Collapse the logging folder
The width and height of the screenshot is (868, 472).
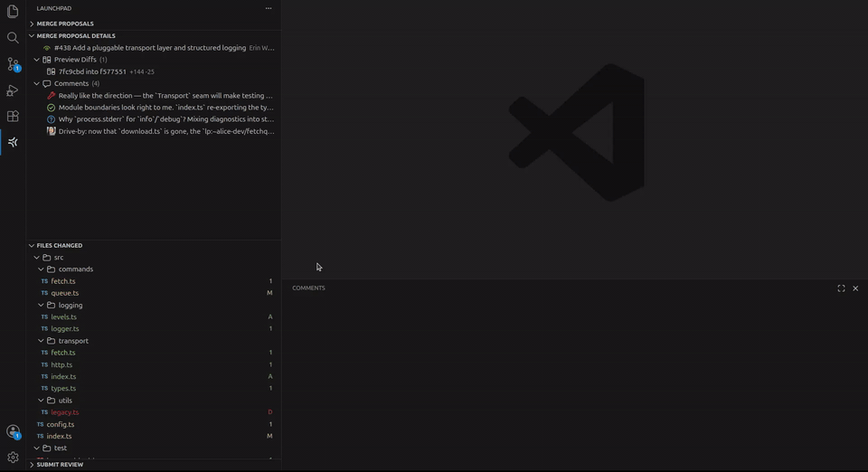tap(41, 306)
